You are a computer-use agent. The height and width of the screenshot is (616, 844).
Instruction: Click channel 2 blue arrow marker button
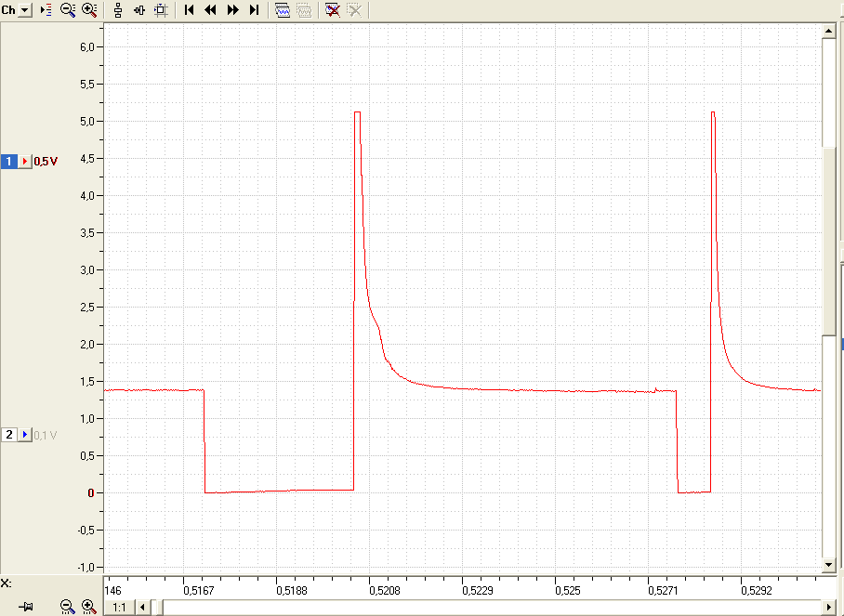click(25, 435)
